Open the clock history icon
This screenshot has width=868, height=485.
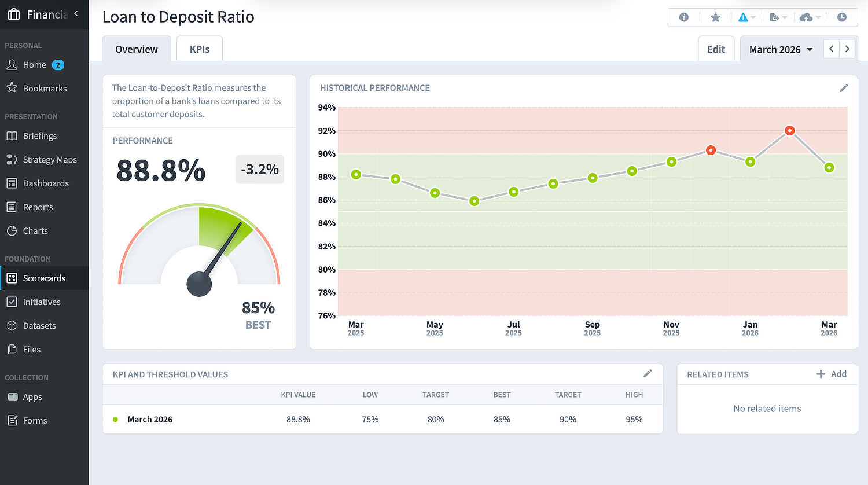pos(841,17)
